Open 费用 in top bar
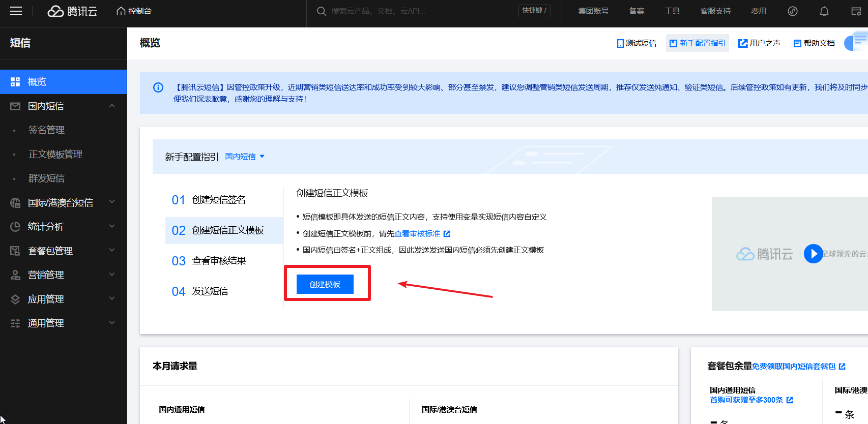Screen dimensions: 868x424 759,11
